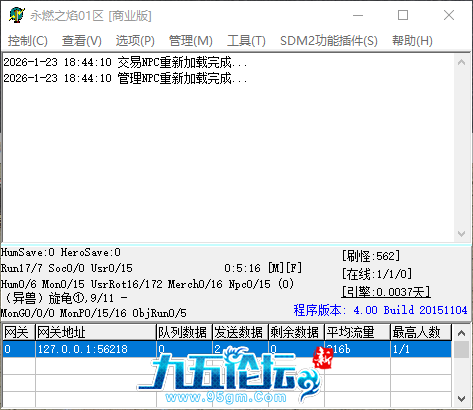Click the [引擎:0.0037天] underlined label
The height and width of the screenshot is (410, 473).
click(x=386, y=292)
